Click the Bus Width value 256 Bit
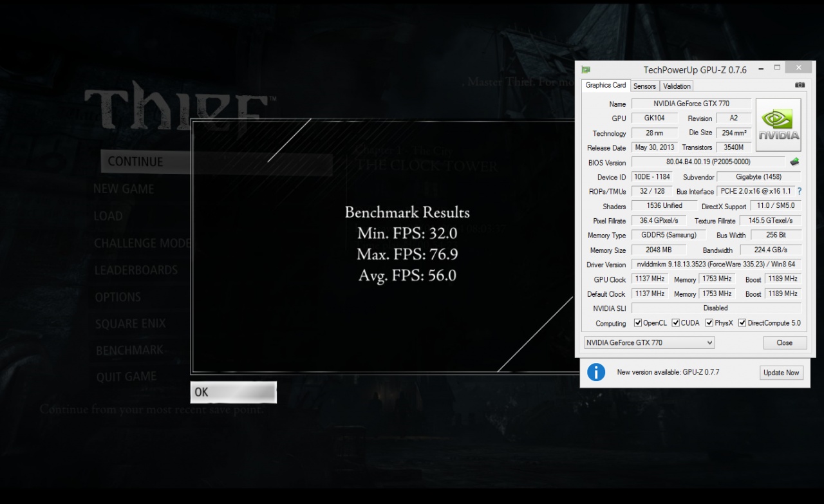 coord(776,235)
